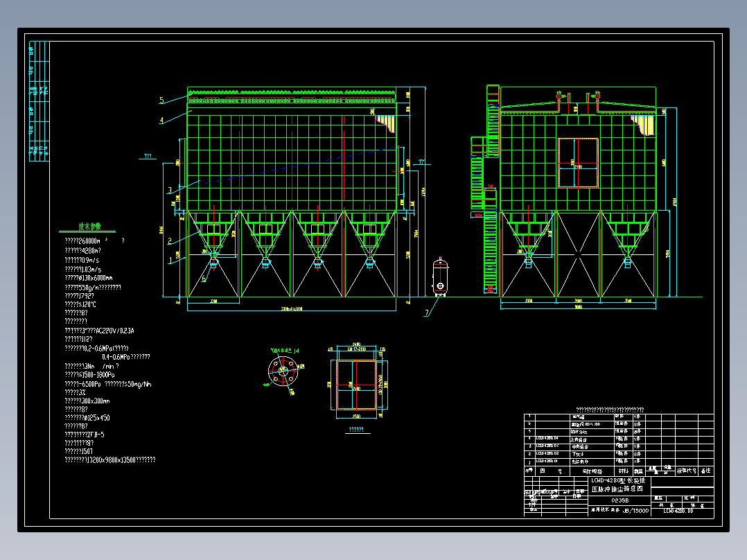Click the ≤1500-1800Pa resistance line

click(89, 375)
